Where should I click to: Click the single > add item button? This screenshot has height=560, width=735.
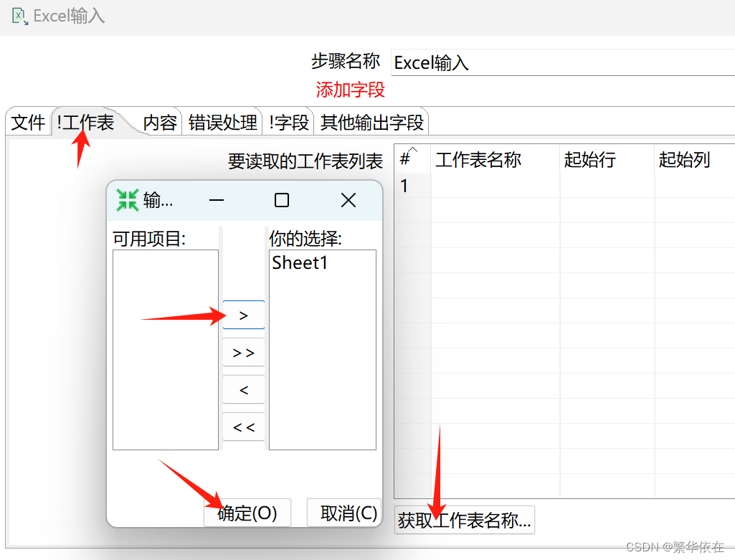click(x=244, y=315)
